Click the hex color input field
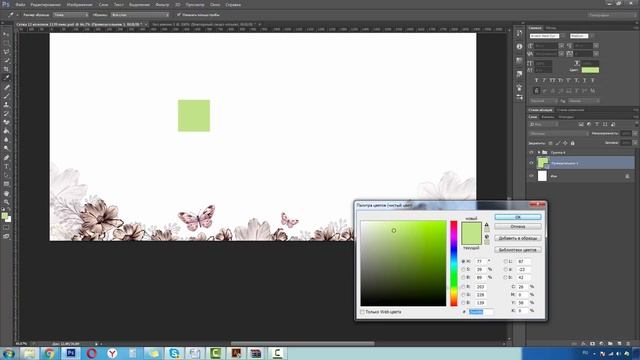Screen dimensions: 640x360 point(481,312)
